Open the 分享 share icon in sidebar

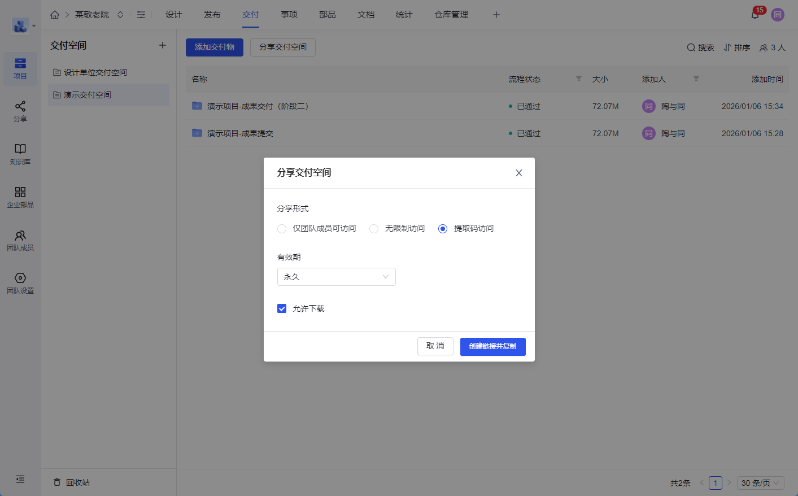20,107
